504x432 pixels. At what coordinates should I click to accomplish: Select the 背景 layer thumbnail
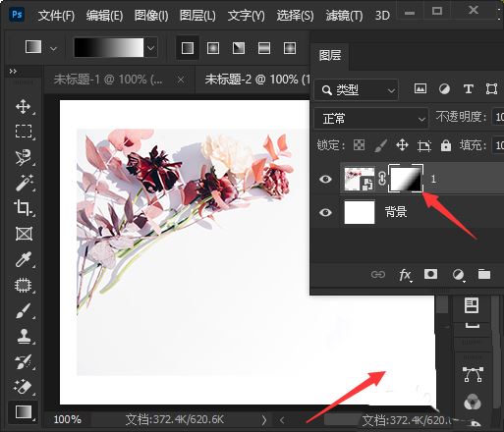pyautogui.click(x=360, y=212)
